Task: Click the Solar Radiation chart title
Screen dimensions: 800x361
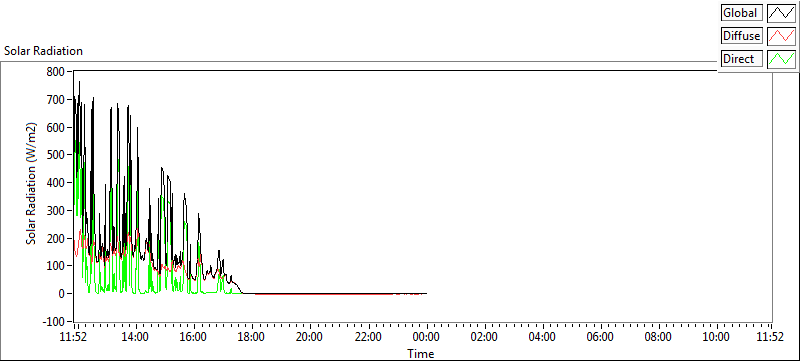Action: 43,51
